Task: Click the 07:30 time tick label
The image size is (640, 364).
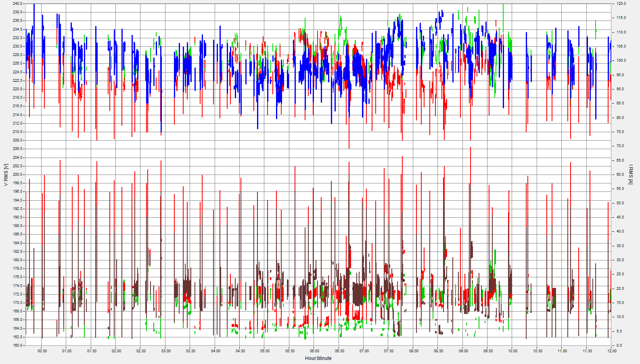Action: point(389,351)
